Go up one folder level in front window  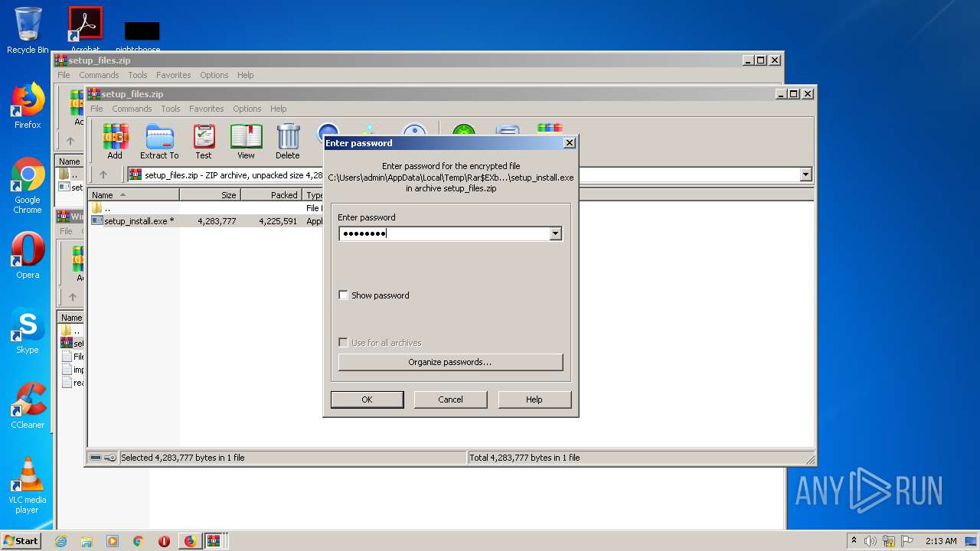coord(103,174)
